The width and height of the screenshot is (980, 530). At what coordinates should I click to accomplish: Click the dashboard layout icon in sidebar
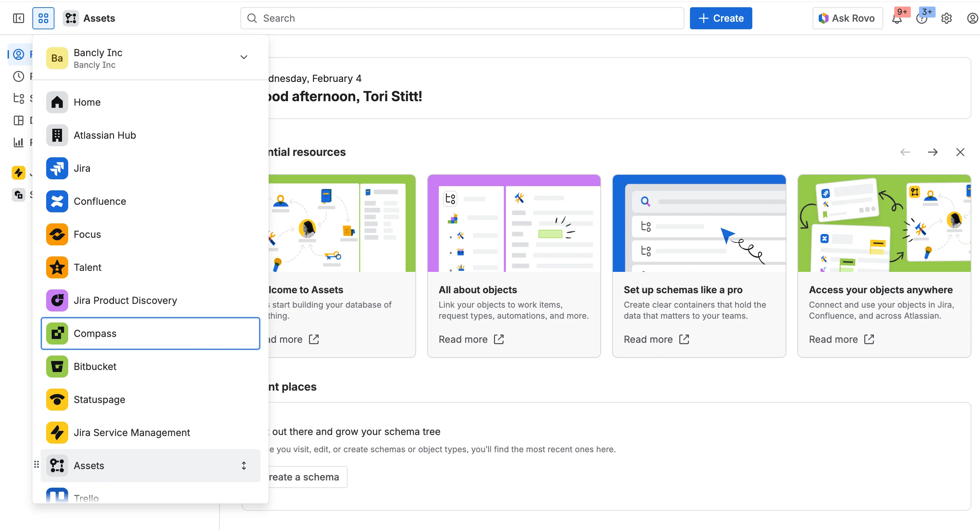tap(18, 120)
